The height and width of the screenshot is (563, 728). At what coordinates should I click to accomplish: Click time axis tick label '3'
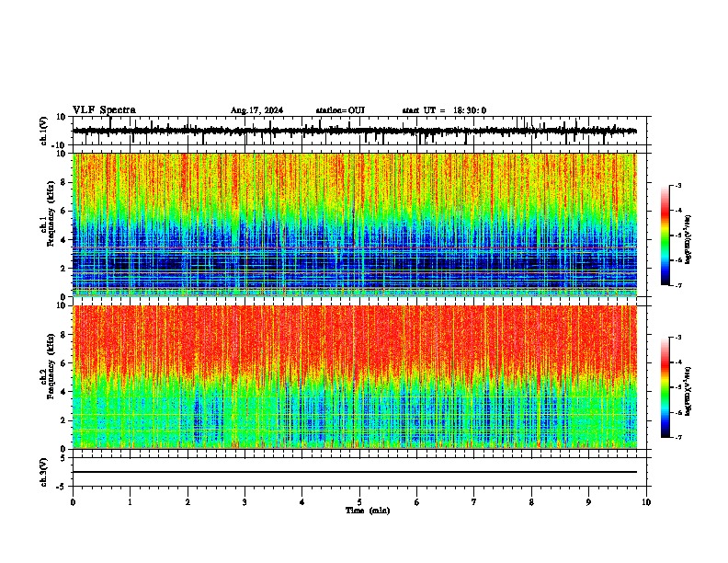245,502
